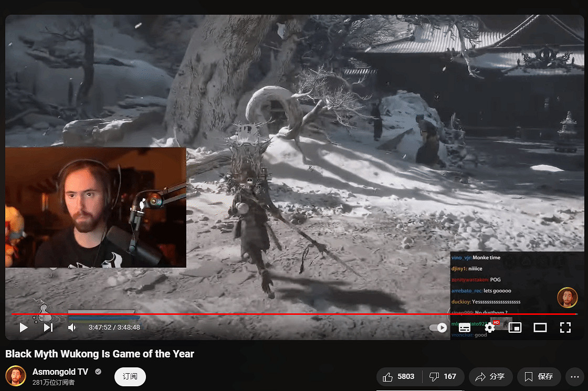Skip to the next video

point(48,327)
